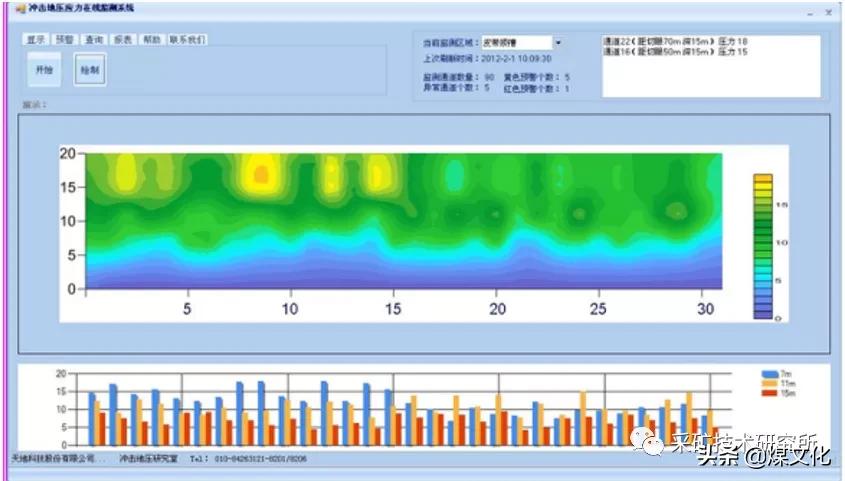This screenshot has width=845, height=481.
Task: Click the orange 11m legend swatch
Action: click(769, 383)
